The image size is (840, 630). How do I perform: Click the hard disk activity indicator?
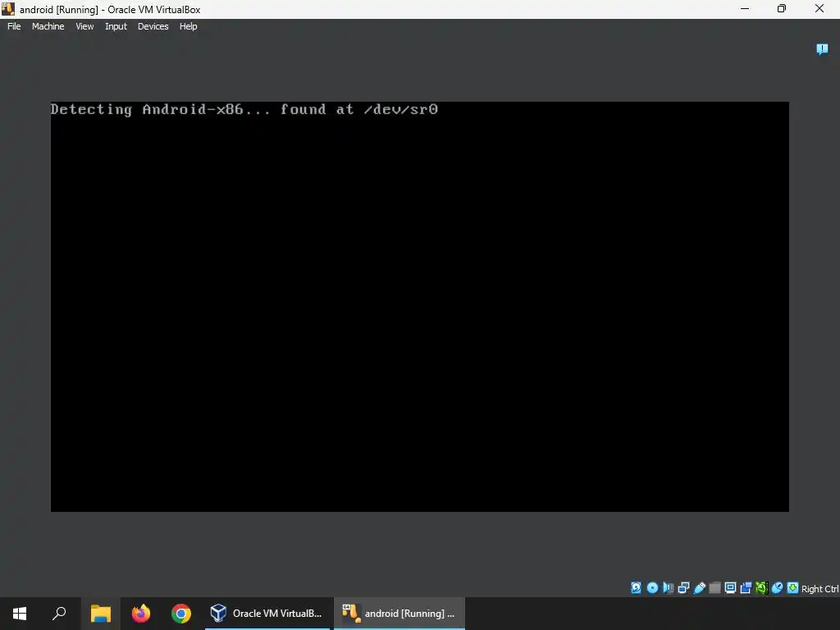(636, 587)
